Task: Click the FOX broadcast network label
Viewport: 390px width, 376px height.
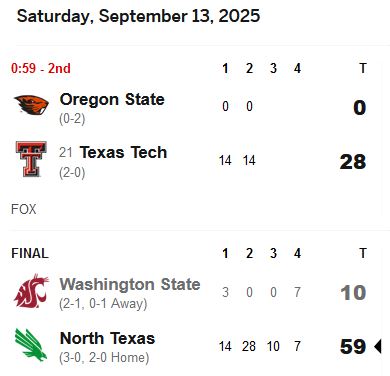Action: pyautogui.click(x=24, y=209)
